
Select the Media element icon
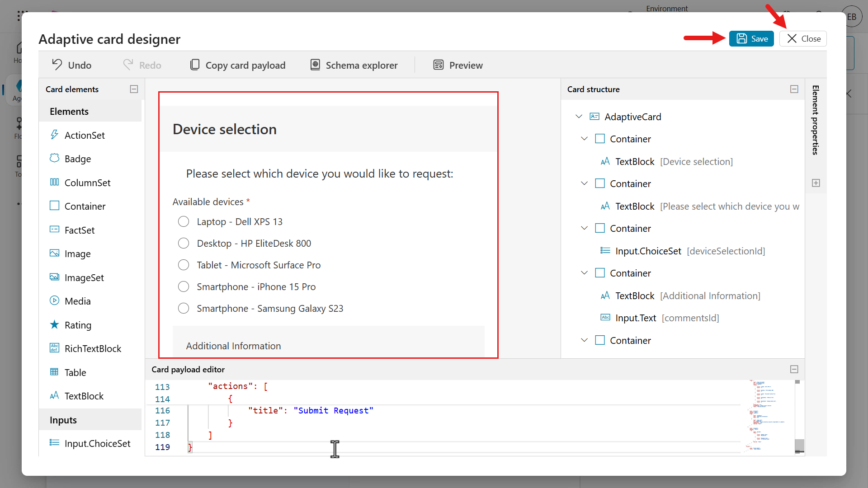pos(54,300)
